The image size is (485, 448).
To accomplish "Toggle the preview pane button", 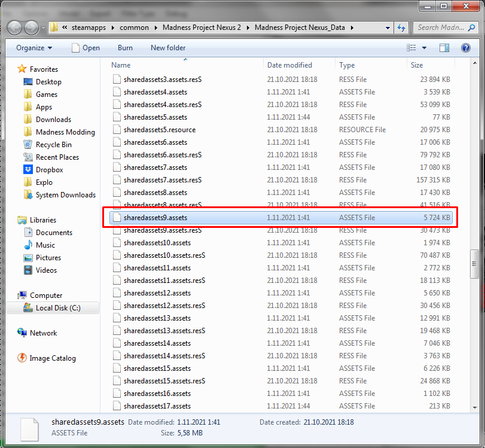I will pos(444,48).
